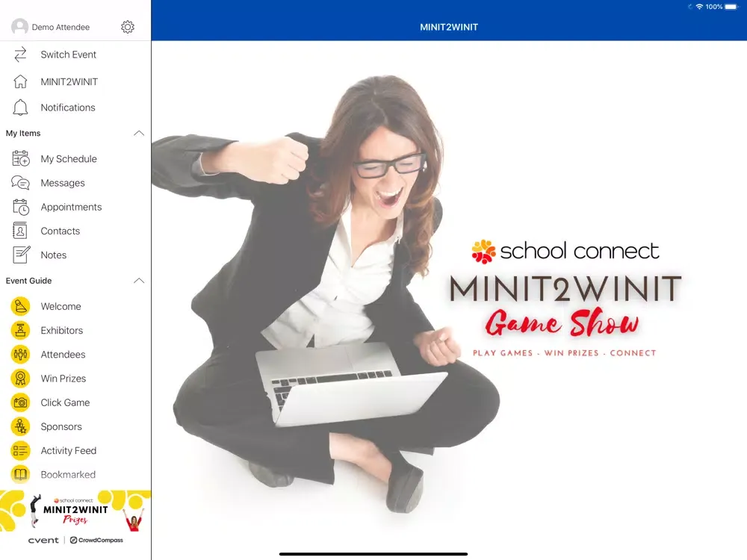Click the Contacts address book icon
Viewport: 747px width, 560px height.
[20, 231]
